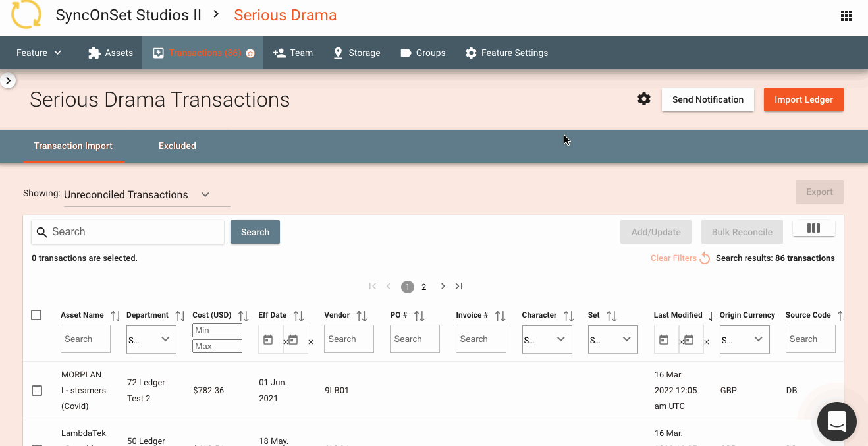Image resolution: width=868 pixels, height=446 pixels.
Task: Click the Bulk Reconcile button
Action: point(742,232)
